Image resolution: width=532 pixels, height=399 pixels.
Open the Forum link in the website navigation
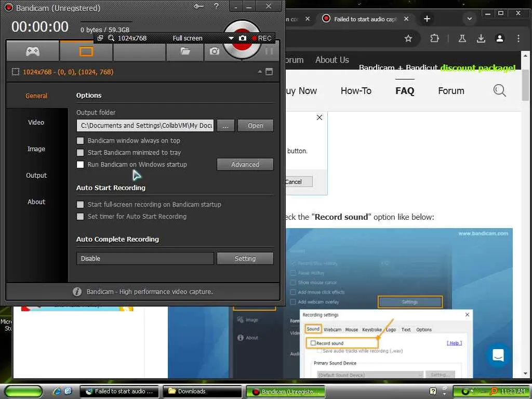coord(451,90)
